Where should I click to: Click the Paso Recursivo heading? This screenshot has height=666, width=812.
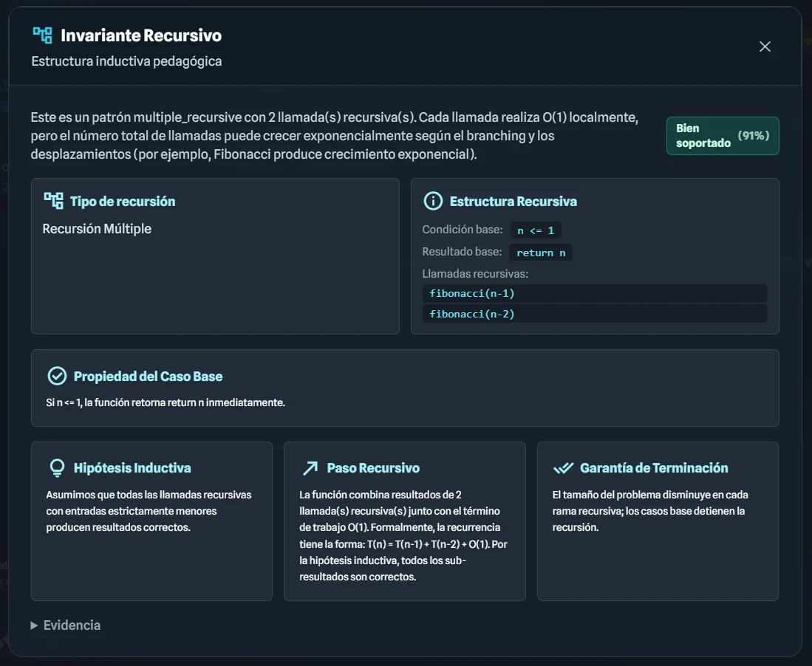coord(373,468)
